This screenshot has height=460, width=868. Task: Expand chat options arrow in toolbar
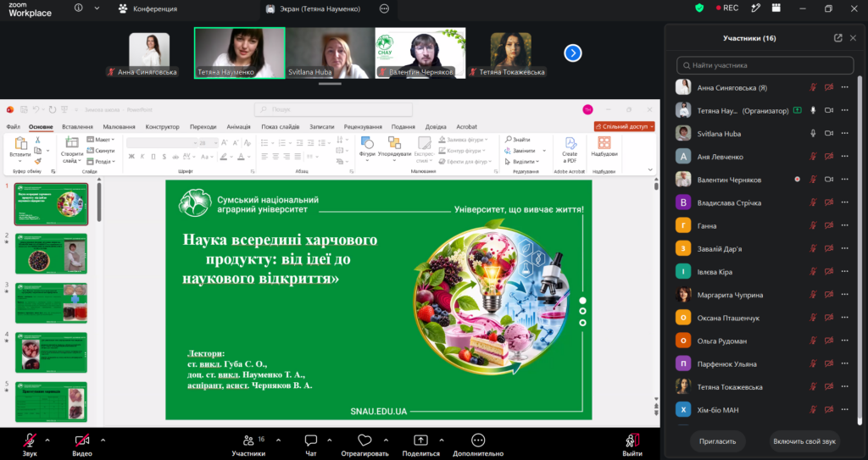tap(330, 441)
